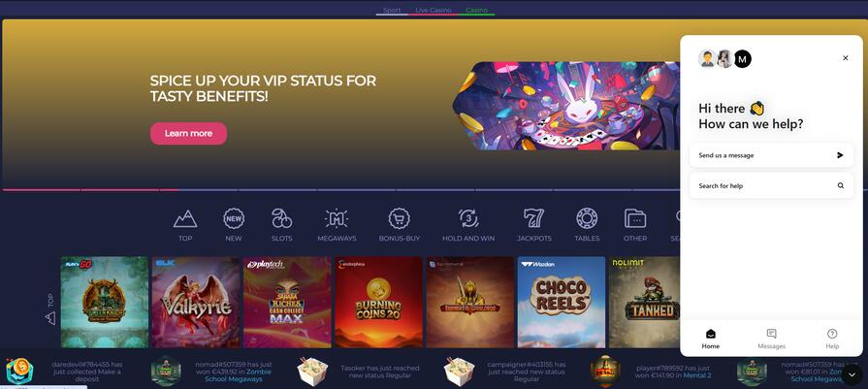
Task: Collapse the chat widget with chevron button
Action: 852,374
